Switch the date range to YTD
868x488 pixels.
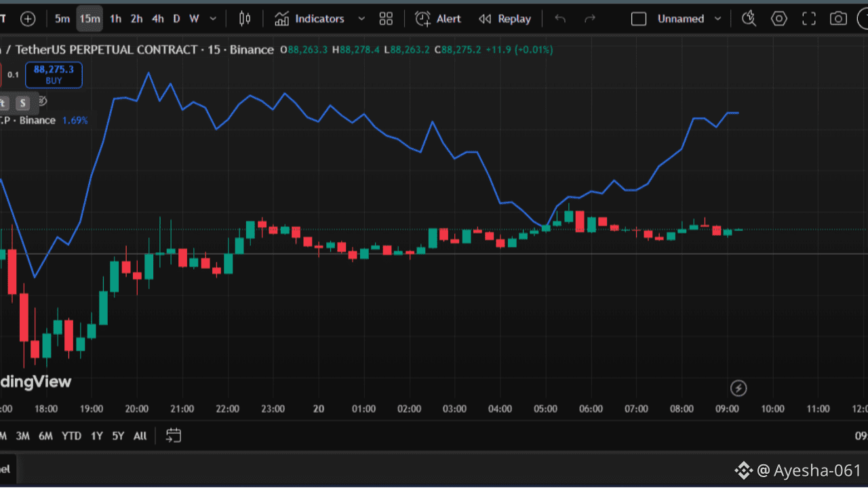[x=71, y=436]
